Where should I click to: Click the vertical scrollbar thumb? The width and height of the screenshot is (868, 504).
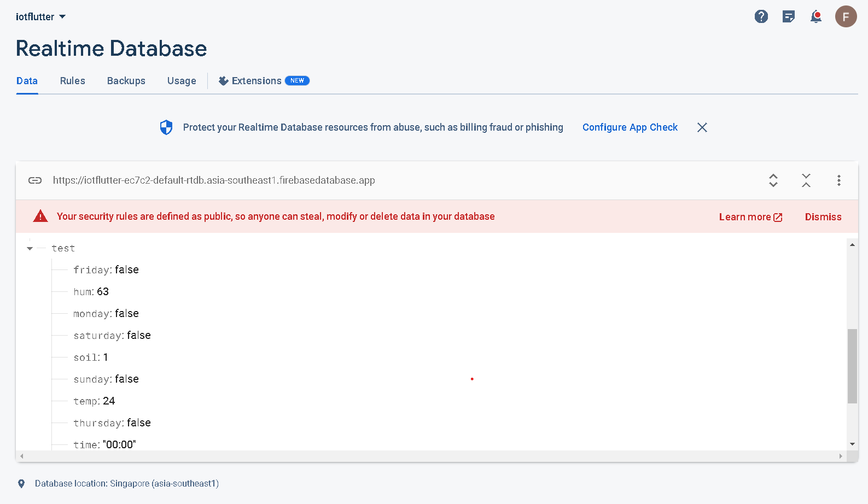[x=852, y=366]
